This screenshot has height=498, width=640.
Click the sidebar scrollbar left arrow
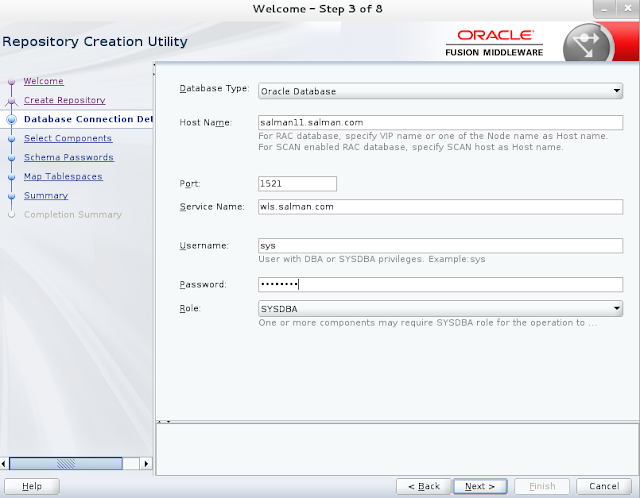tap(4, 464)
